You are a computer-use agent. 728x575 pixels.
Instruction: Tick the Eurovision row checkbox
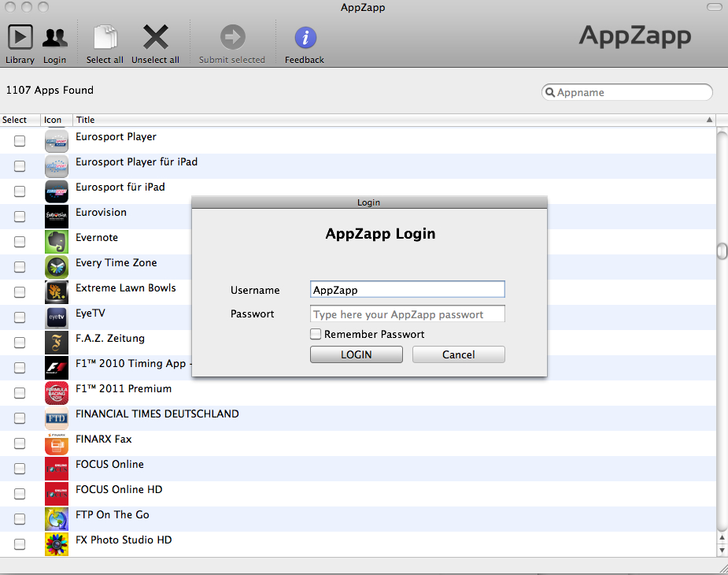click(20, 216)
